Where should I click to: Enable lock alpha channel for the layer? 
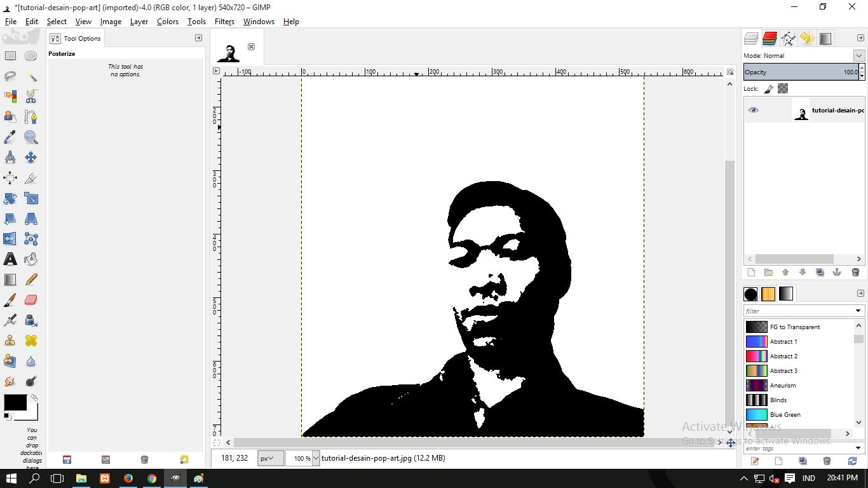pos(783,88)
